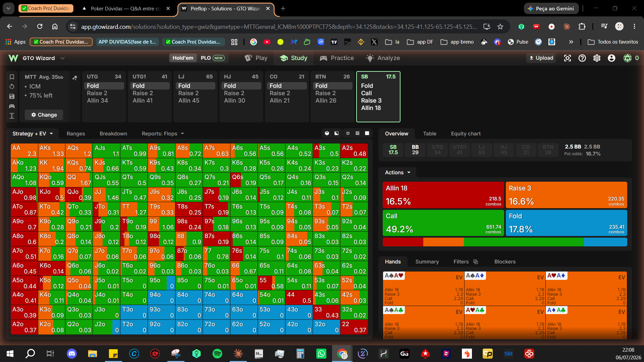The width and height of the screenshot is (644, 362).
Task: Select the CO 21 player chip in Overview
Action: [x=526, y=149]
